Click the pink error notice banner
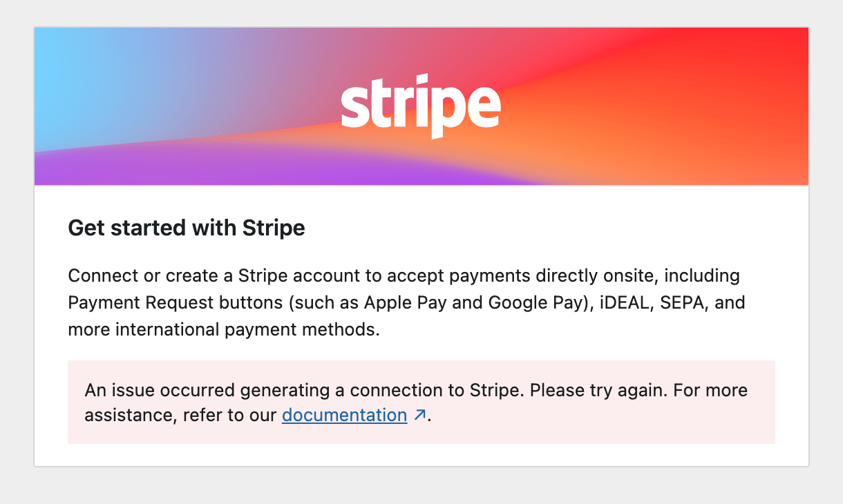The width and height of the screenshot is (843, 504). coord(421,402)
